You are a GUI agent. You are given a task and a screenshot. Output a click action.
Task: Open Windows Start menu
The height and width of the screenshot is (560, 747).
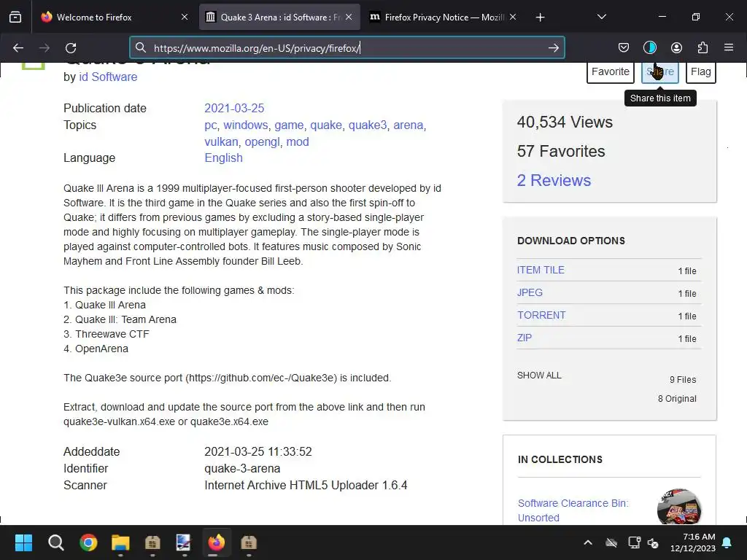23,542
